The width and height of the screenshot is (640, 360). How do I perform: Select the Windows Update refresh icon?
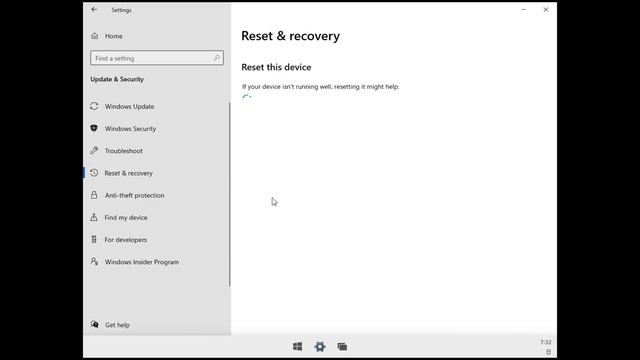pos(94,106)
